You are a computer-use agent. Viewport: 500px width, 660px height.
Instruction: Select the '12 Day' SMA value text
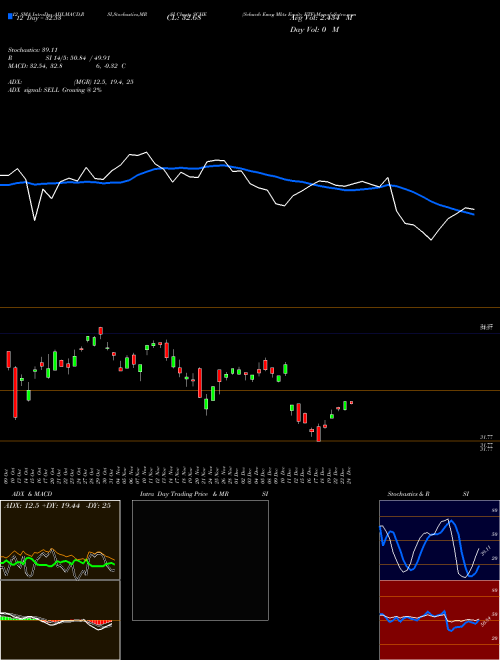[x=38, y=18]
